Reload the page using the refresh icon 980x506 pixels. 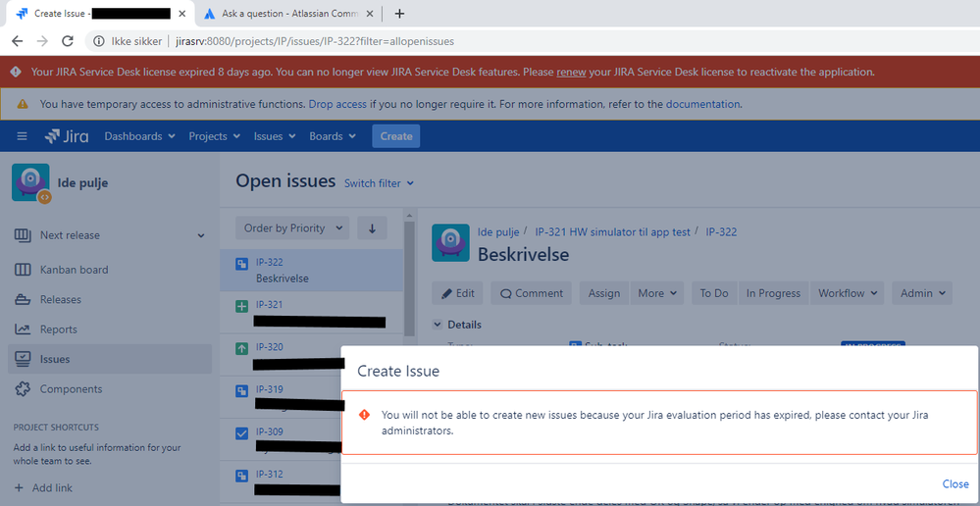click(68, 41)
